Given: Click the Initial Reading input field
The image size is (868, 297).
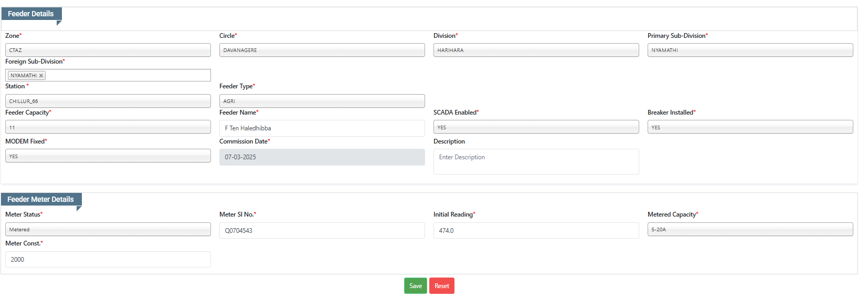Looking at the screenshot, I should coord(536,230).
